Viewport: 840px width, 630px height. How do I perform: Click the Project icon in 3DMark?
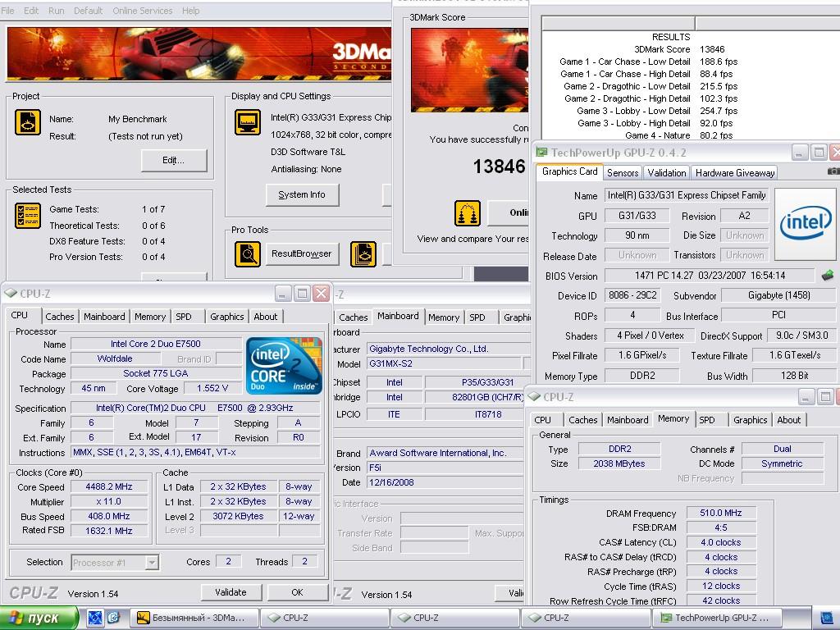pyautogui.click(x=27, y=122)
